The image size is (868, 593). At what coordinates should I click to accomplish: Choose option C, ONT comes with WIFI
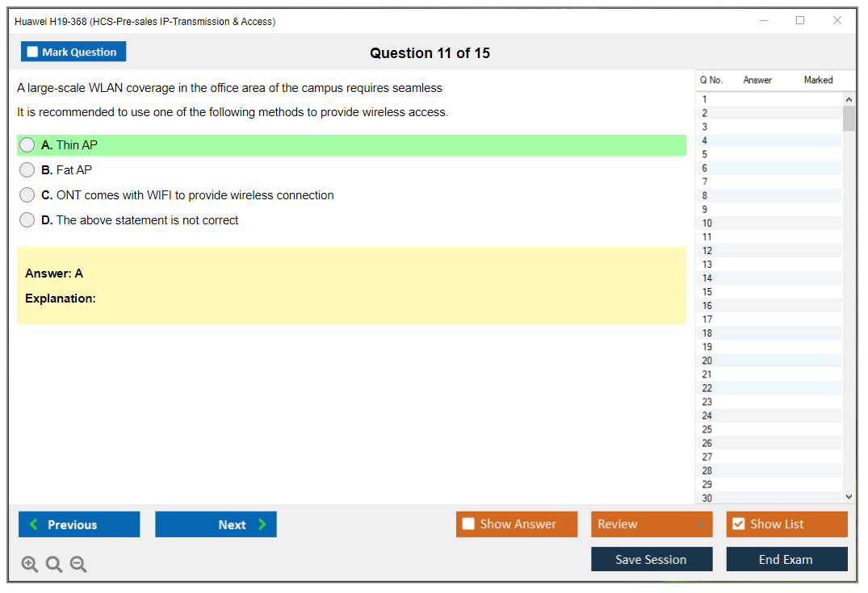point(27,195)
